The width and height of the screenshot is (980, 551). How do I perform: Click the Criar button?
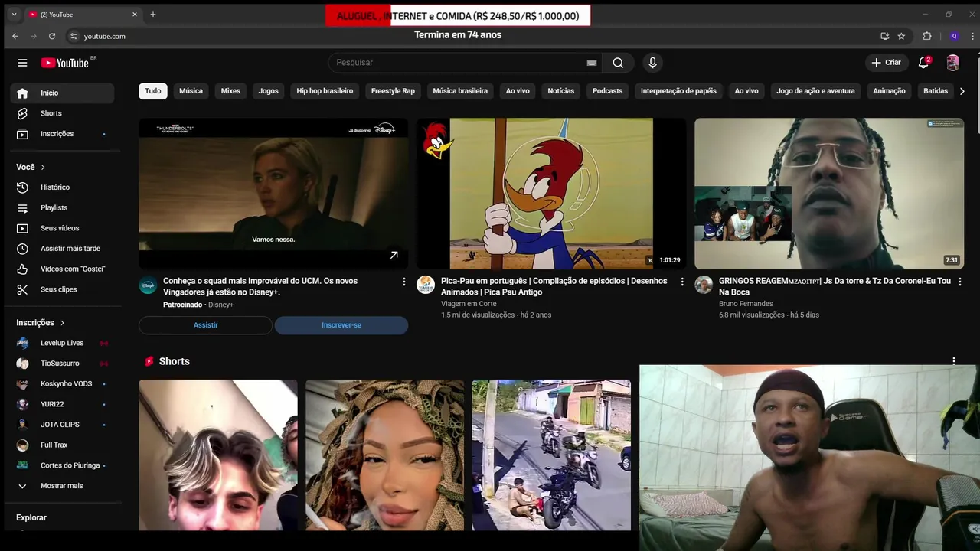click(887, 63)
